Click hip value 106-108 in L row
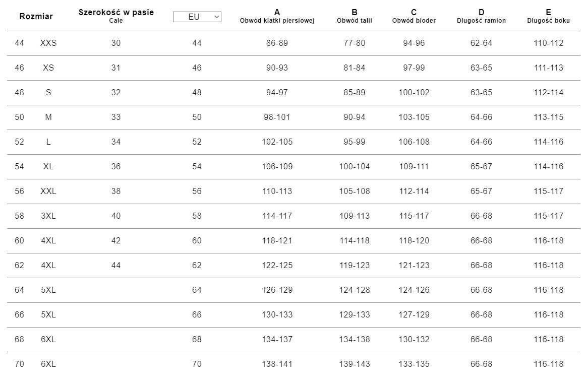 414,142
